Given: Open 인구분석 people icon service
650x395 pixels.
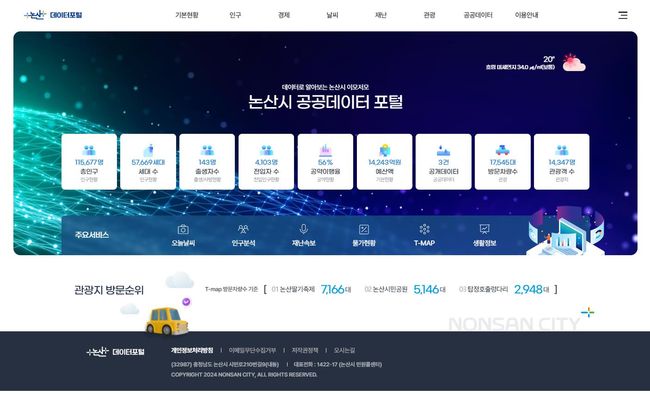Looking at the screenshot, I should [243, 235].
